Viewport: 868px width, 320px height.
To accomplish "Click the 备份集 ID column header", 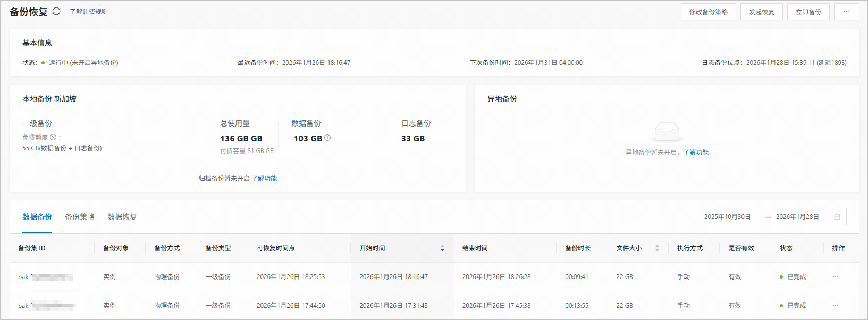I will click(x=32, y=248).
